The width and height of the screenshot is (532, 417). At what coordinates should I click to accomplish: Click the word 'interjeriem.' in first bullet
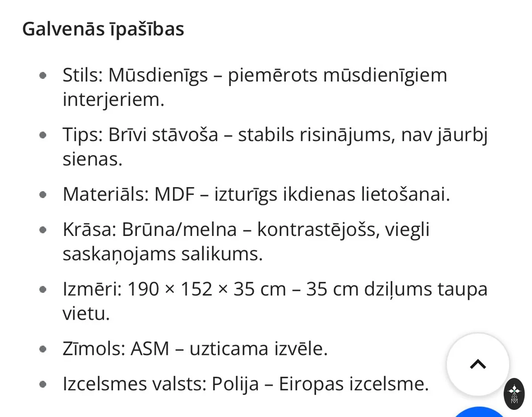tap(113, 100)
